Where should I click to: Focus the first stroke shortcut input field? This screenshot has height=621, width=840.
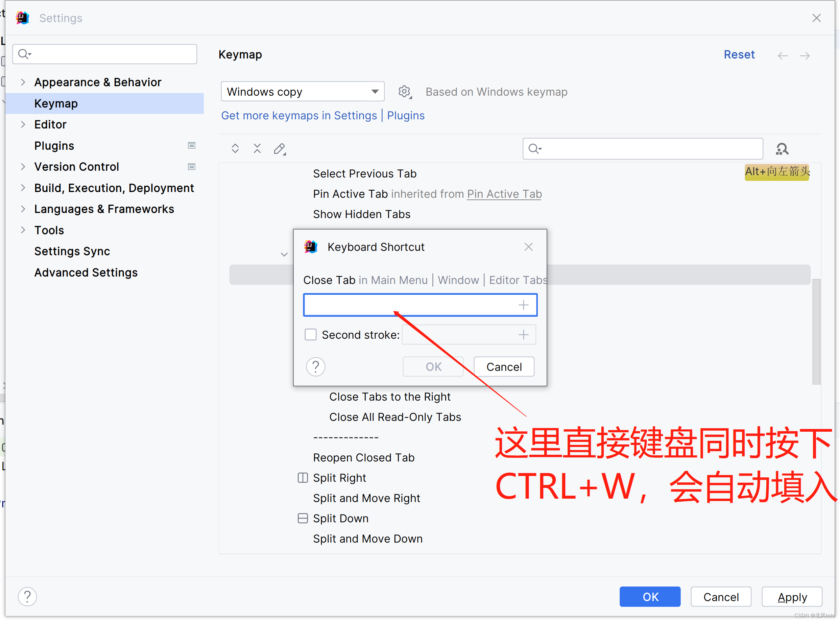coord(420,305)
